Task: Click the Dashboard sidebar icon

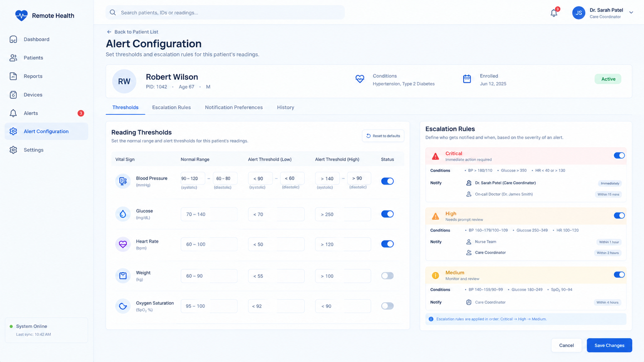Action: click(13, 39)
